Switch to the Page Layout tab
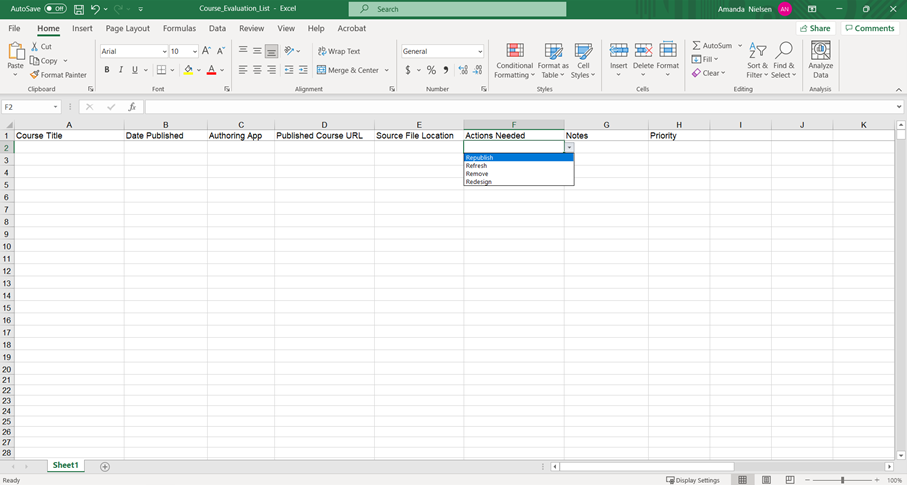This screenshot has height=485, width=907. [x=127, y=29]
